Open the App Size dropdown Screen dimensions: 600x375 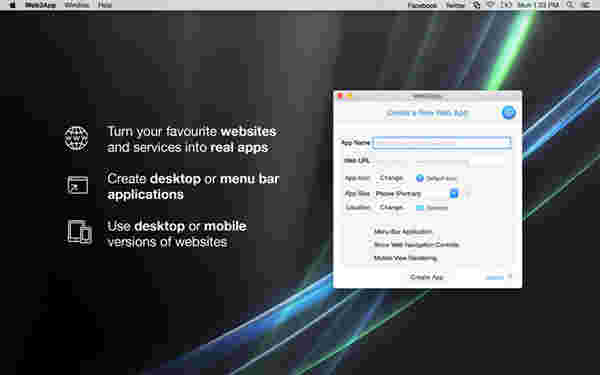[417, 194]
